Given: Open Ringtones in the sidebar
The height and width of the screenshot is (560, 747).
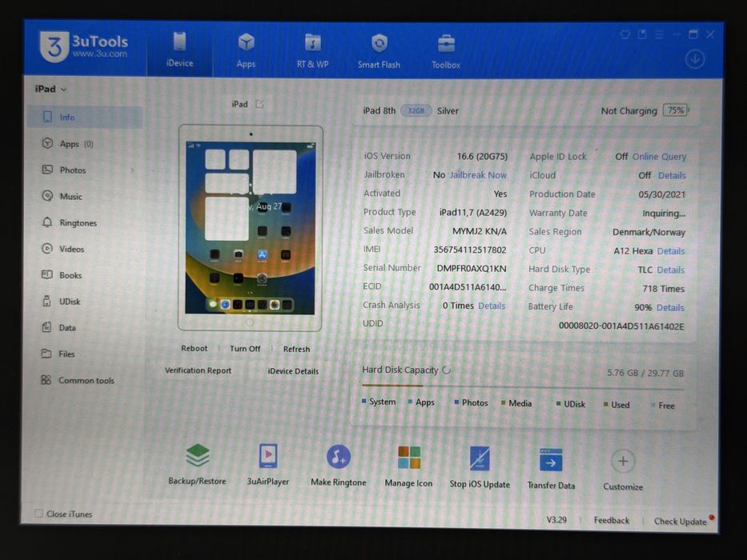Looking at the screenshot, I should click(x=85, y=222).
